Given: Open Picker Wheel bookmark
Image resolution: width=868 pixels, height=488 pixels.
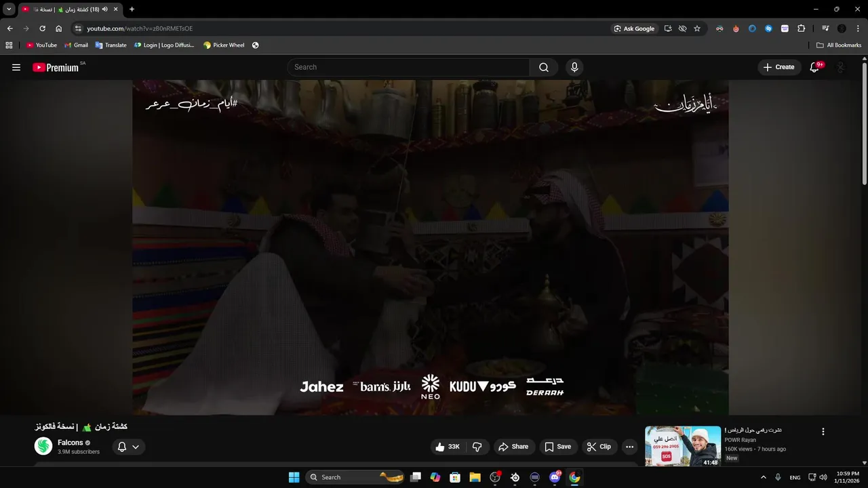Looking at the screenshot, I should pyautogui.click(x=224, y=45).
